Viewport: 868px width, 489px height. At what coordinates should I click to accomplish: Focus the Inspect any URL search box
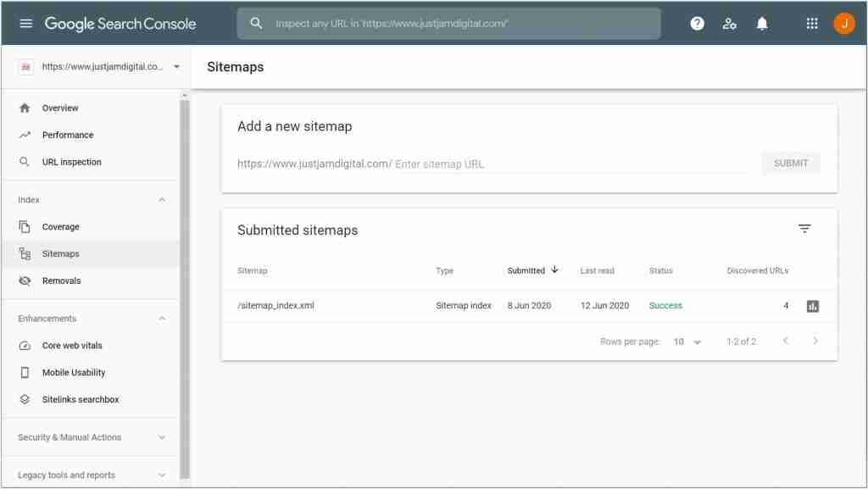coord(449,23)
